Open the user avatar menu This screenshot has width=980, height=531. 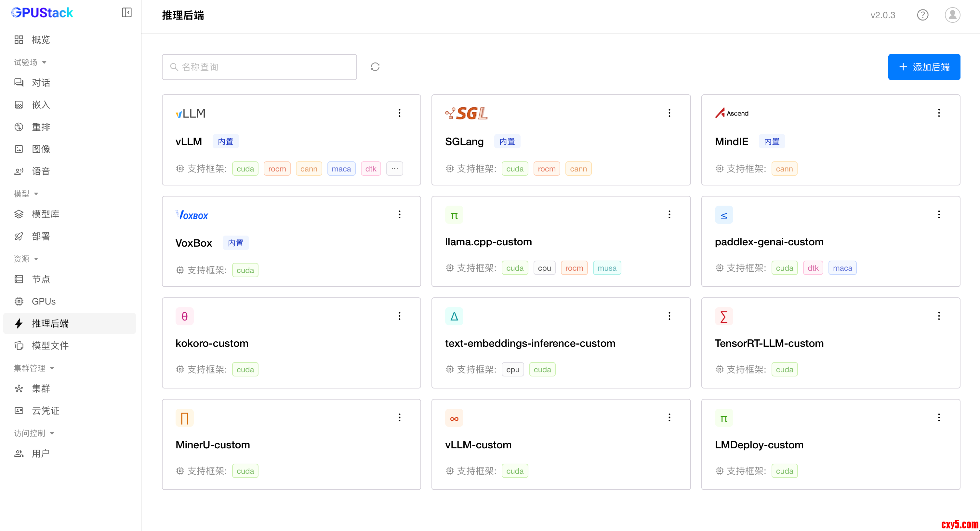(952, 15)
